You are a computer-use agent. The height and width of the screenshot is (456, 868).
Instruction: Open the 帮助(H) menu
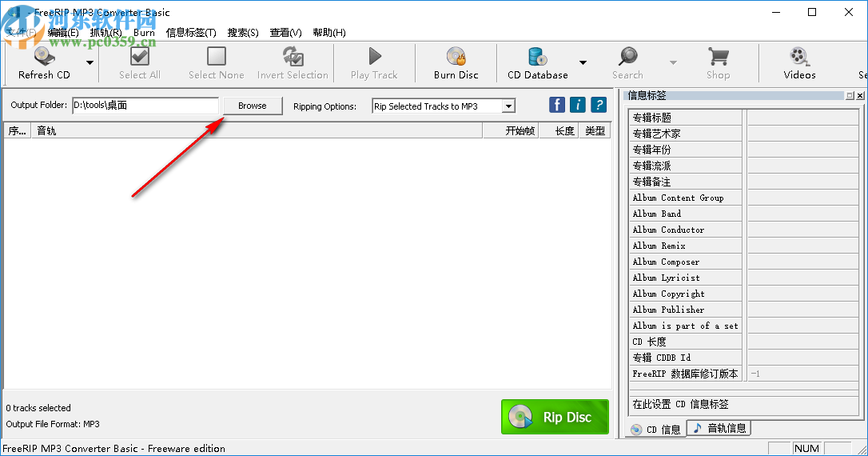(328, 33)
